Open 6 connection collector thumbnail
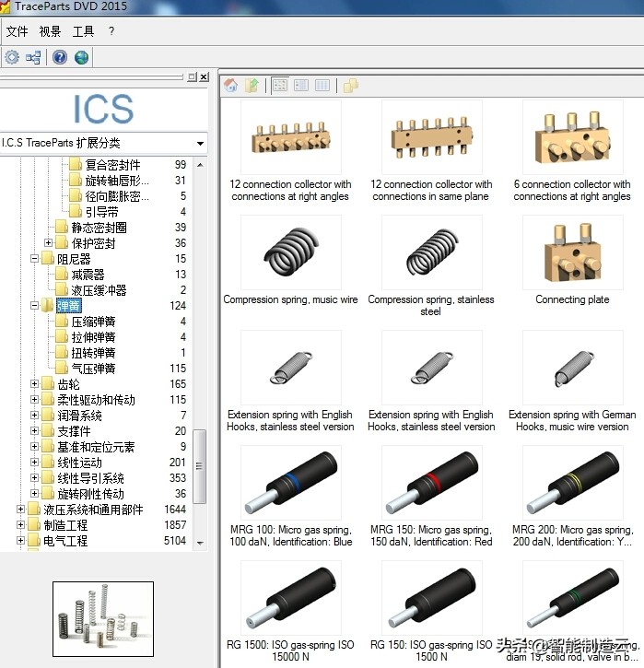The width and height of the screenshot is (644, 668). (x=572, y=137)
